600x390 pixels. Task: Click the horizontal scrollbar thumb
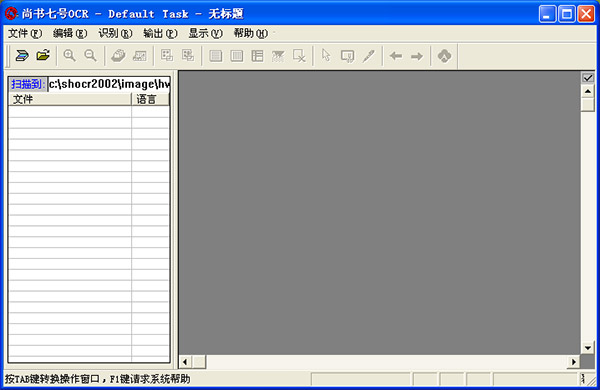(199, 362)
